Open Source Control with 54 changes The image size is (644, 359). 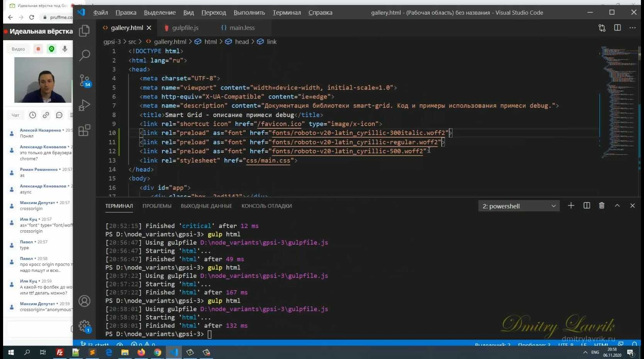(85, 80)
